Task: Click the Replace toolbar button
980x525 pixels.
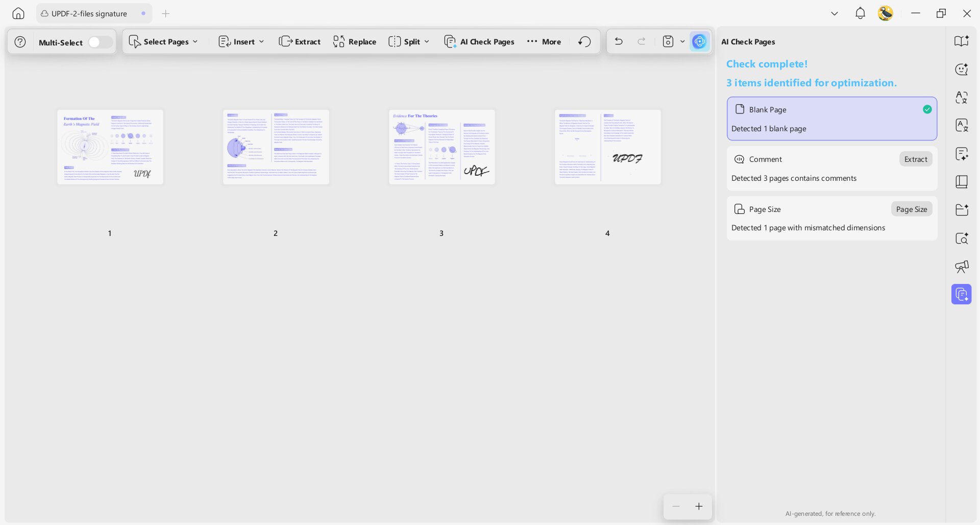Action: 354,42
